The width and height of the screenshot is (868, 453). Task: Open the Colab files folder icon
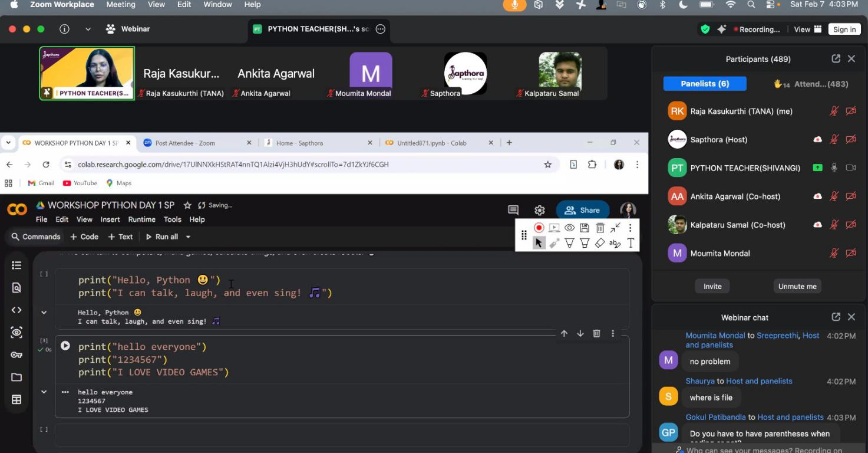point(16,377)
